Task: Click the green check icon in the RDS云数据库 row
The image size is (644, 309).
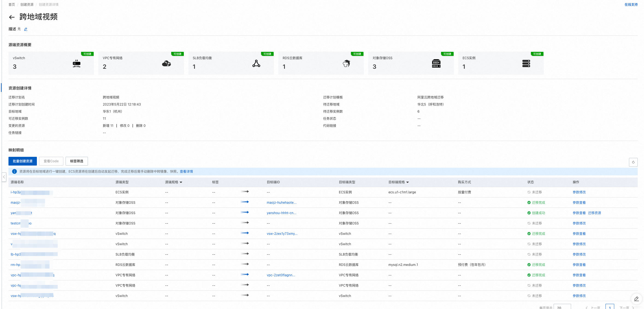Action: pyautogui.click(x=529, y=265)
